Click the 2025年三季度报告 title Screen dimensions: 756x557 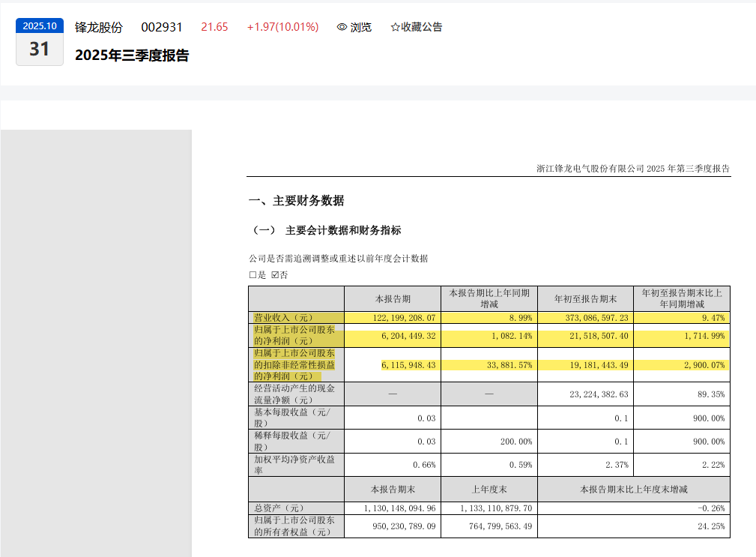[x=132, y=55]
